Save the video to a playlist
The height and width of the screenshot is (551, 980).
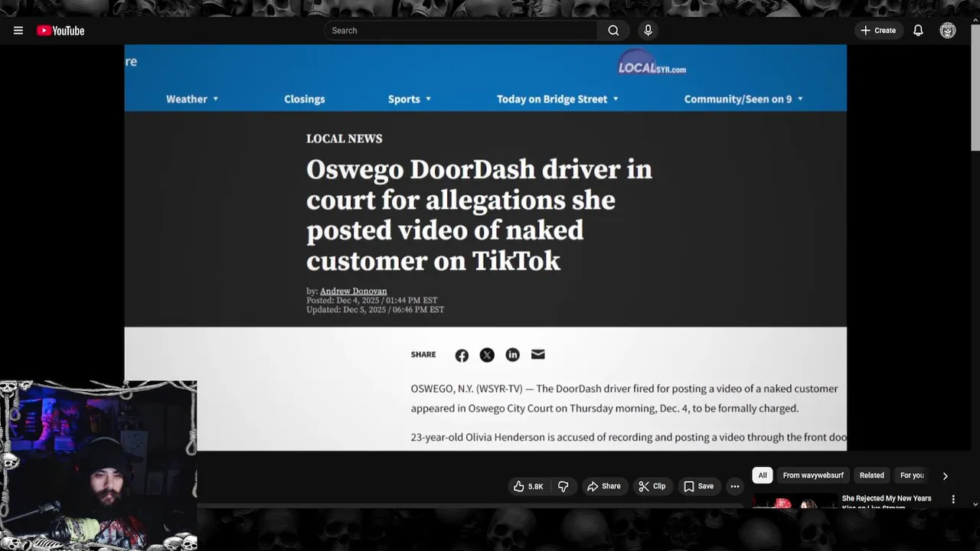pyautogui.click(x=698, y=486)
